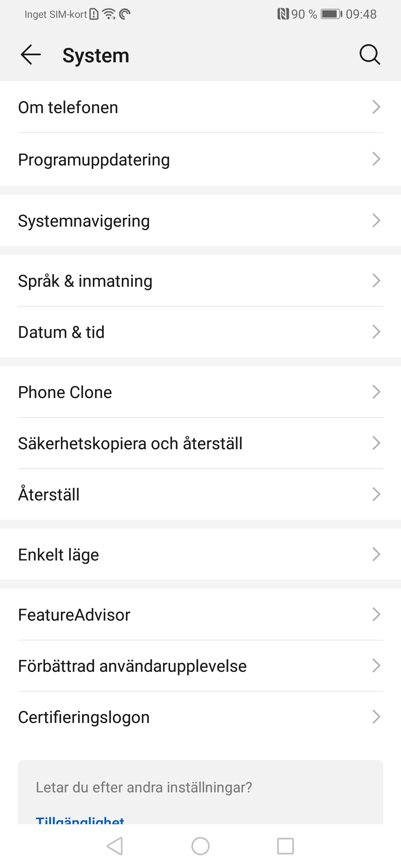Viewport: 401px width, 868px height.
Task: Open Enkelt läge option
Action: (x=59, y=555)
